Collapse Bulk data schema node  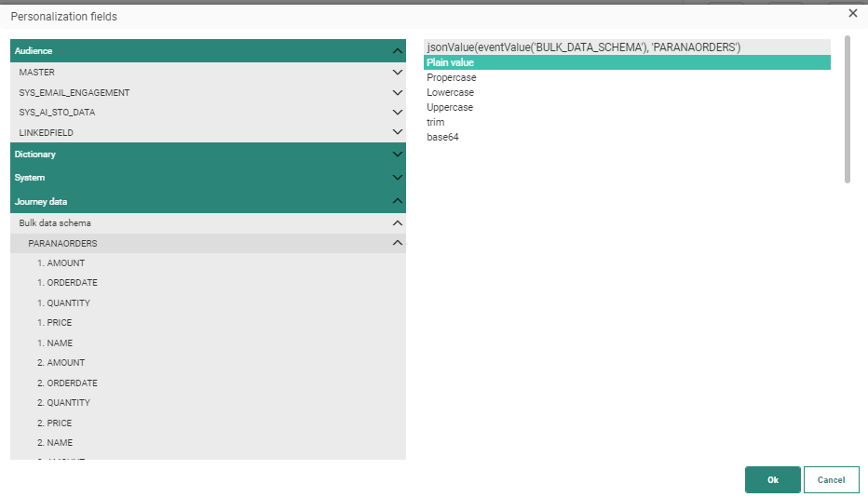point(398,223)
